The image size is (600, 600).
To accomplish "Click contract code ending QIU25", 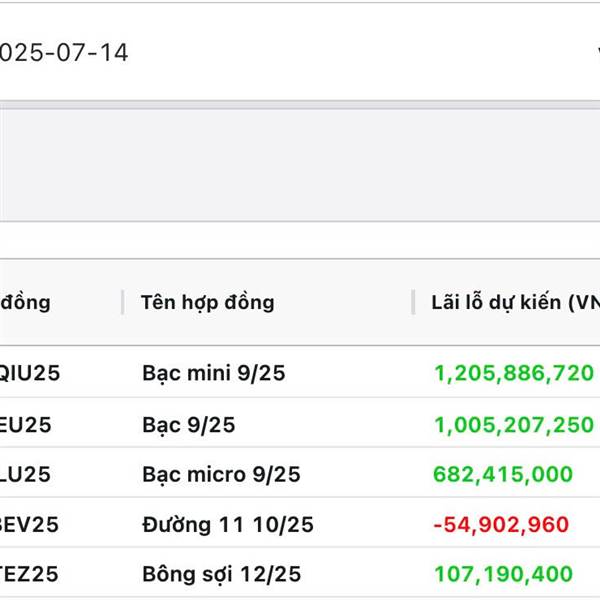I will pos(30,373).
